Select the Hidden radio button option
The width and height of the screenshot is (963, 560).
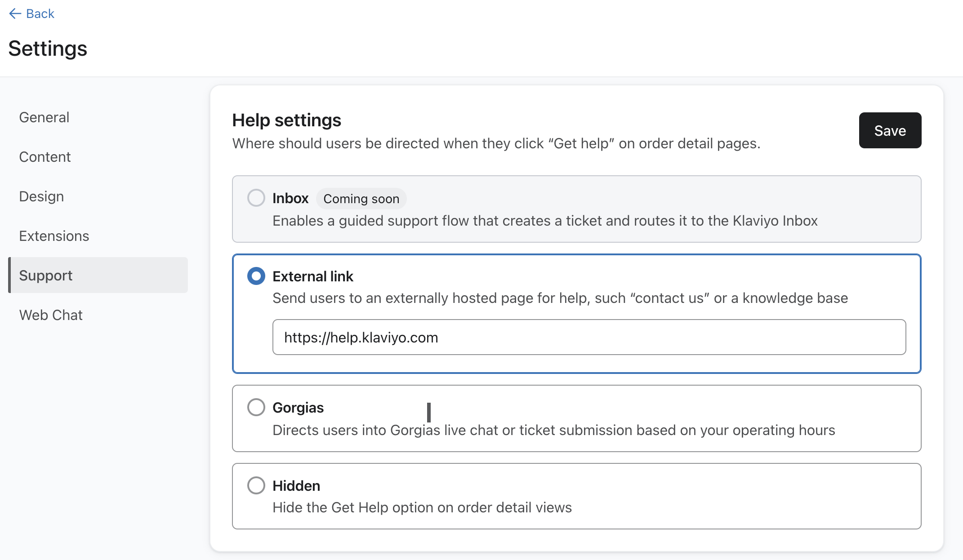tap(256, 485)
